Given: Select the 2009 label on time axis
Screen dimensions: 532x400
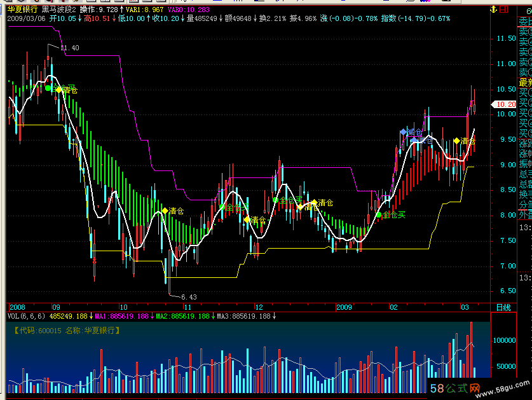Looking at the screenshot, I should coord(344,307).
